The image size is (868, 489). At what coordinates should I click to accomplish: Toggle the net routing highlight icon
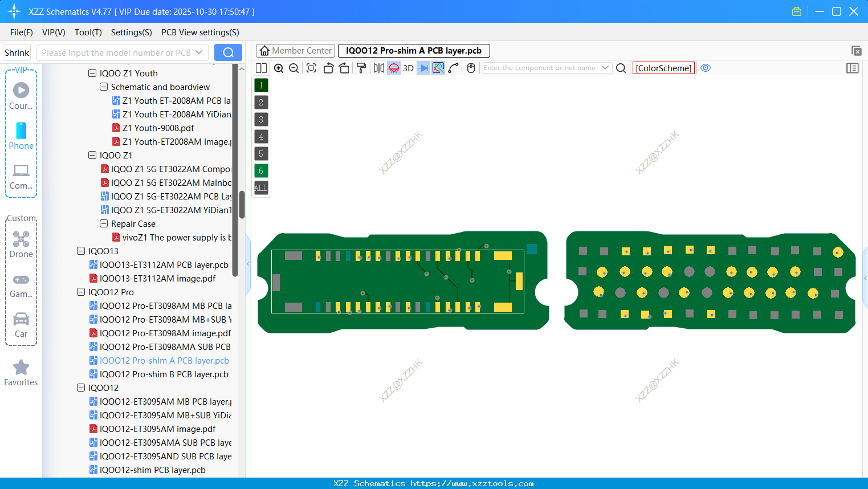[x=438, y=68]
